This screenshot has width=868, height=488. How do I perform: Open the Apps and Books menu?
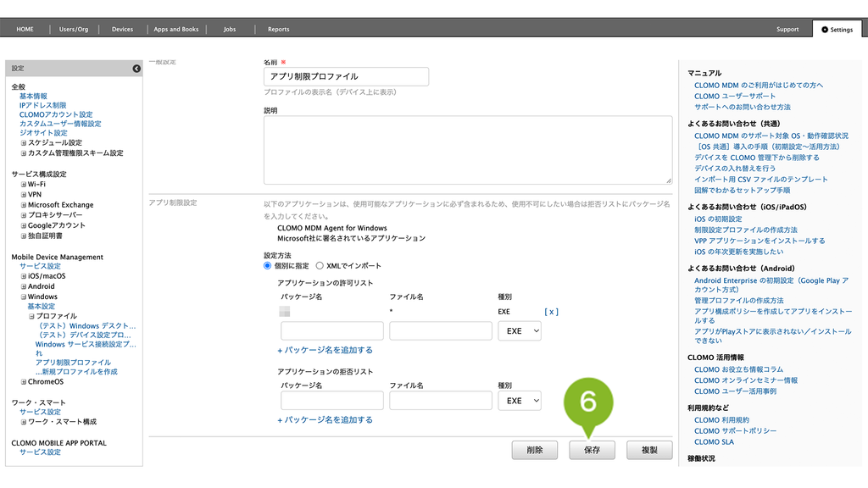(x=176, y=30)
